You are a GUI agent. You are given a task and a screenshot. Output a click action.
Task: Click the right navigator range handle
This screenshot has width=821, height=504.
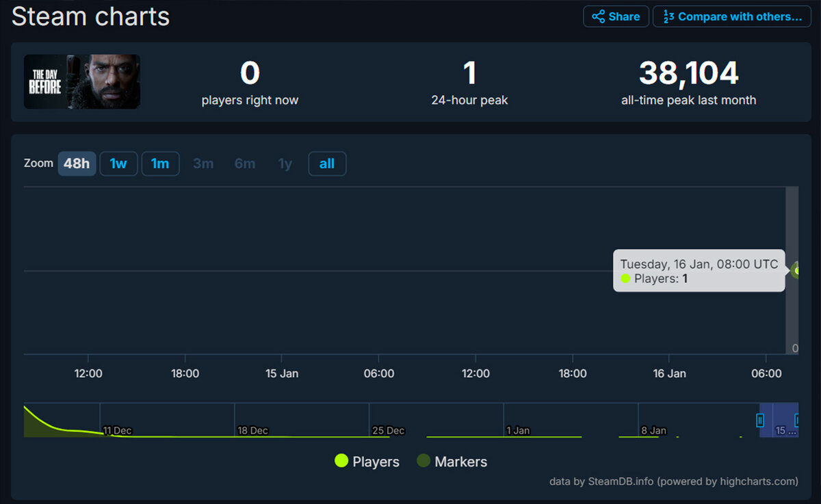pos(797,420)
